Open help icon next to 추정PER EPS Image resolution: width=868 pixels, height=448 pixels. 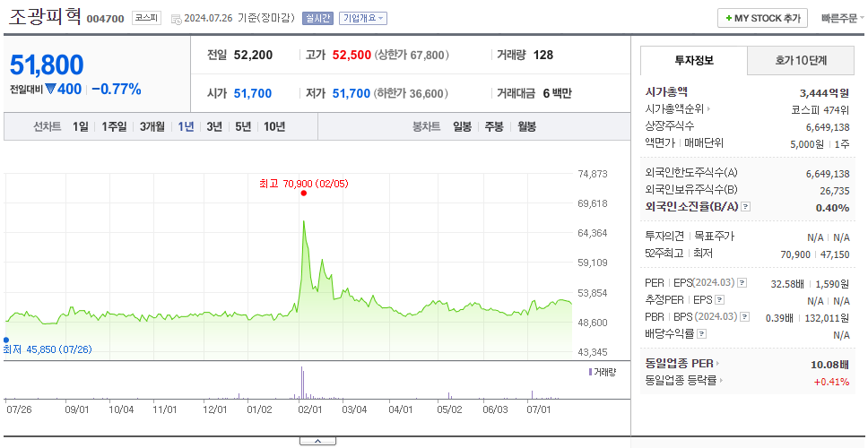point(719,300)
